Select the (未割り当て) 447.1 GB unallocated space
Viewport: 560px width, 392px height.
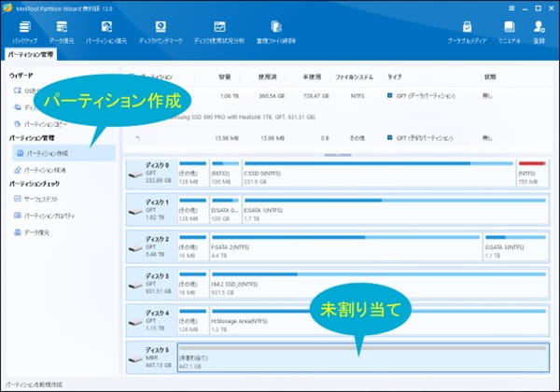point(363,357)
